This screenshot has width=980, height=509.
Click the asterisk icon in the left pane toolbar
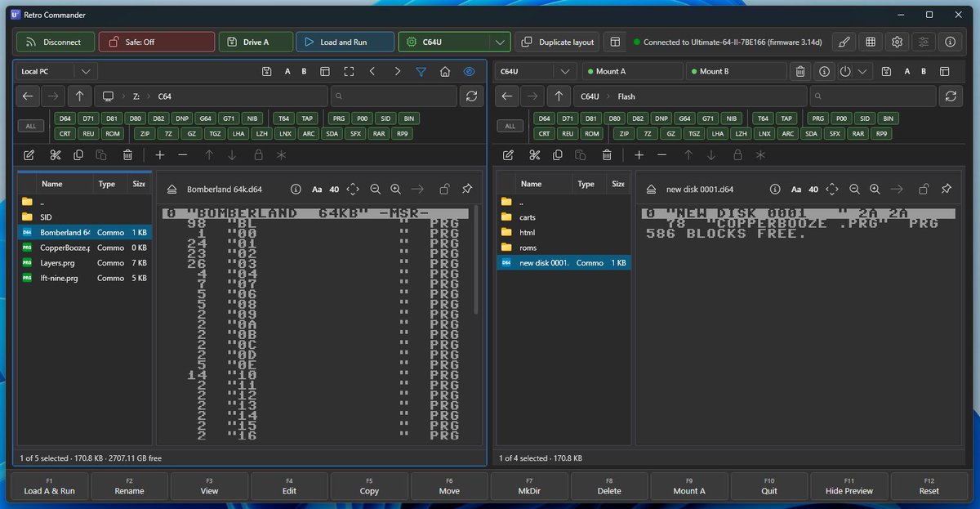(x=281, y=154)
